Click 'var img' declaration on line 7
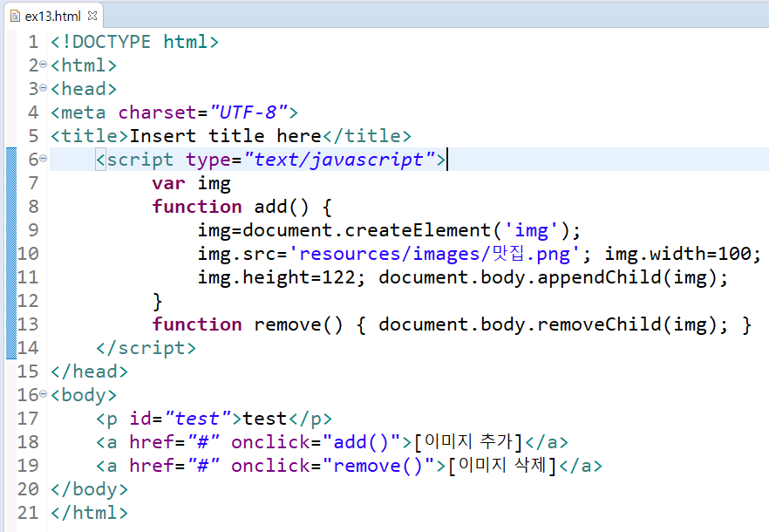This screenshot has width=769, height=532. point(191,183)
